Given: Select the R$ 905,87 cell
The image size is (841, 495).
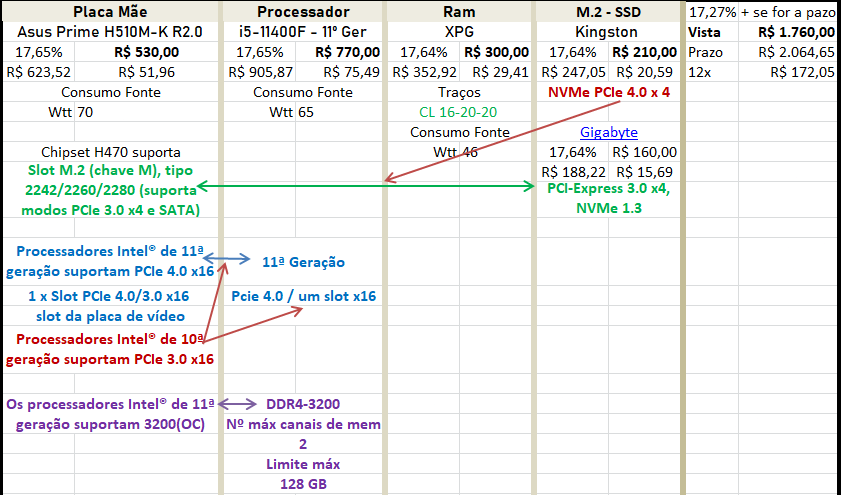Looking at the screenshot, I should (260, 72).
